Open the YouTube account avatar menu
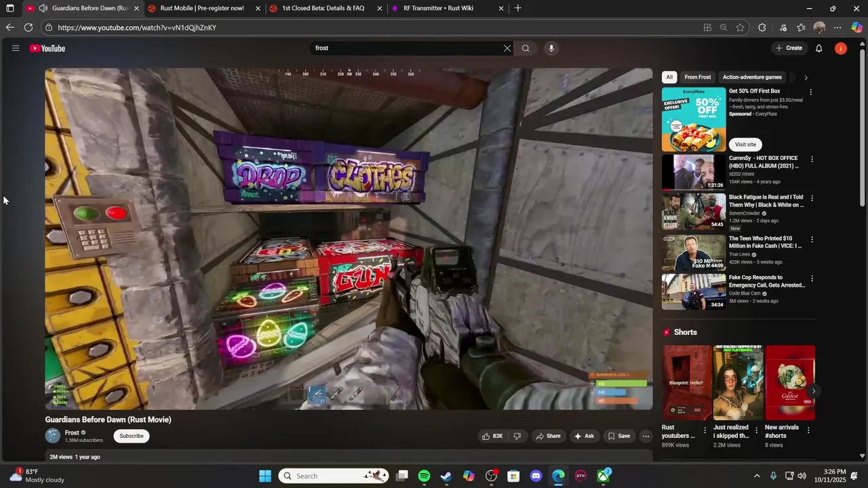Screen dimensions: 868x488 (x=841, y=48)
